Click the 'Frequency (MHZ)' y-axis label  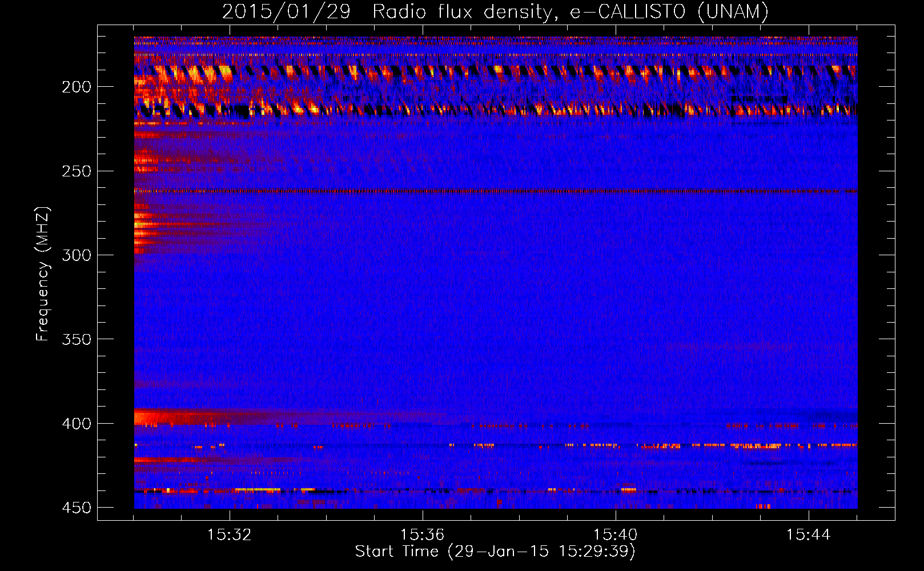(x=43, y=274)
